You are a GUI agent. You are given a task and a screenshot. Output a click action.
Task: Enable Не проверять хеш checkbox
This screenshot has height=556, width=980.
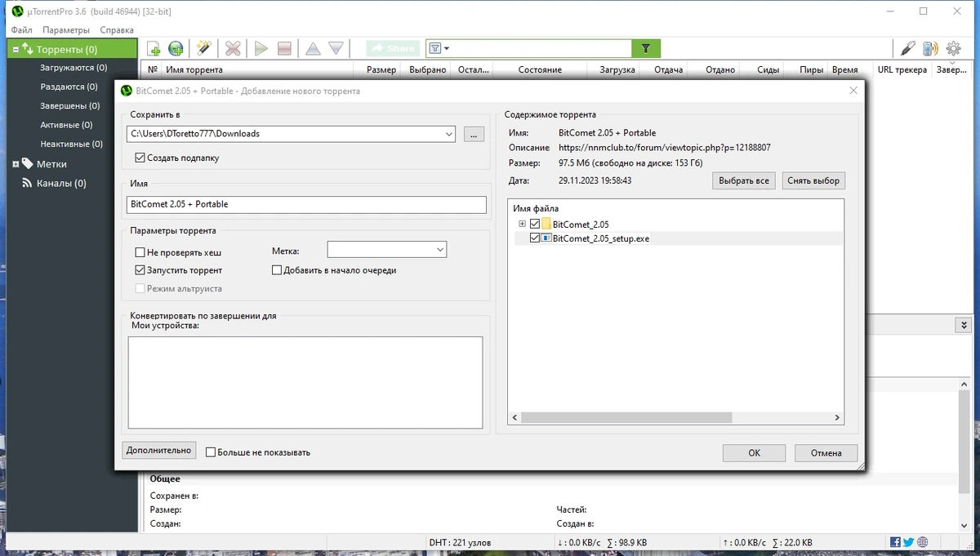coord(140,252)
